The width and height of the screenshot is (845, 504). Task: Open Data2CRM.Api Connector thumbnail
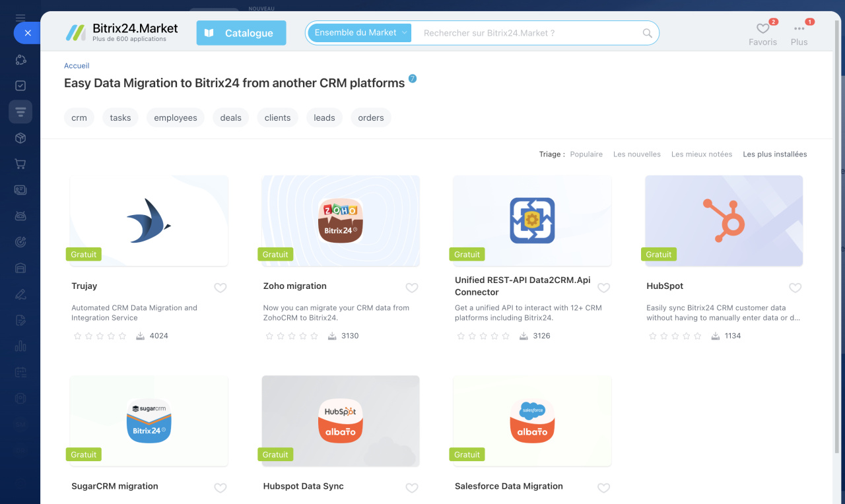pos(532,220)
